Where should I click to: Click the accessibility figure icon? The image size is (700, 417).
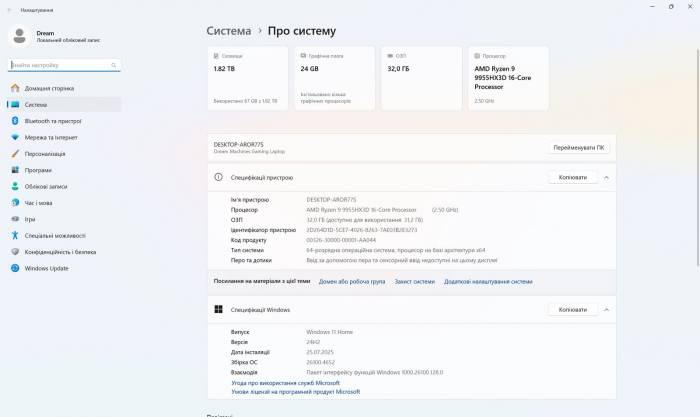tap(15, 235)
